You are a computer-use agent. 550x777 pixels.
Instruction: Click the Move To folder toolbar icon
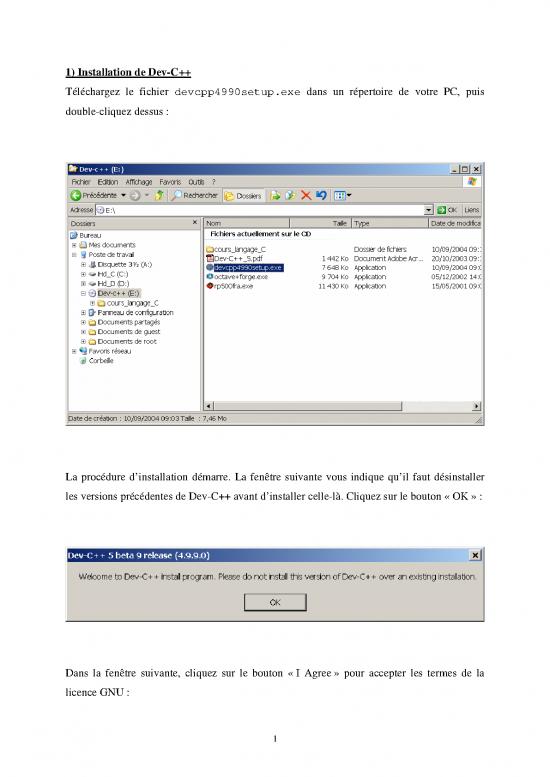pos(275,196)
